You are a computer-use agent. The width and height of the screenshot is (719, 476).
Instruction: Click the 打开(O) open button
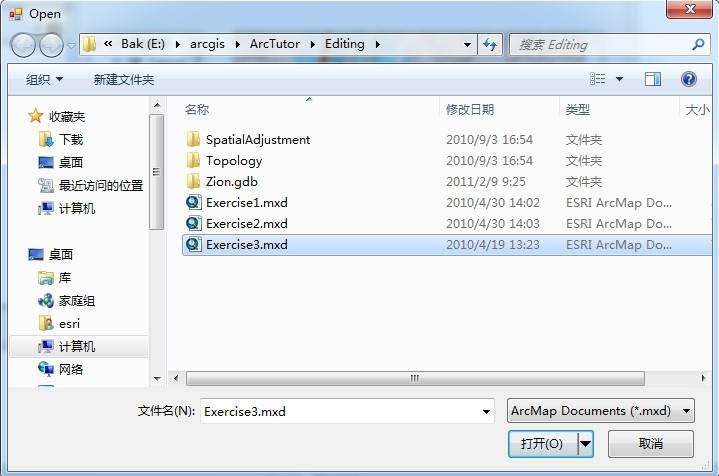tap(542, 443)
